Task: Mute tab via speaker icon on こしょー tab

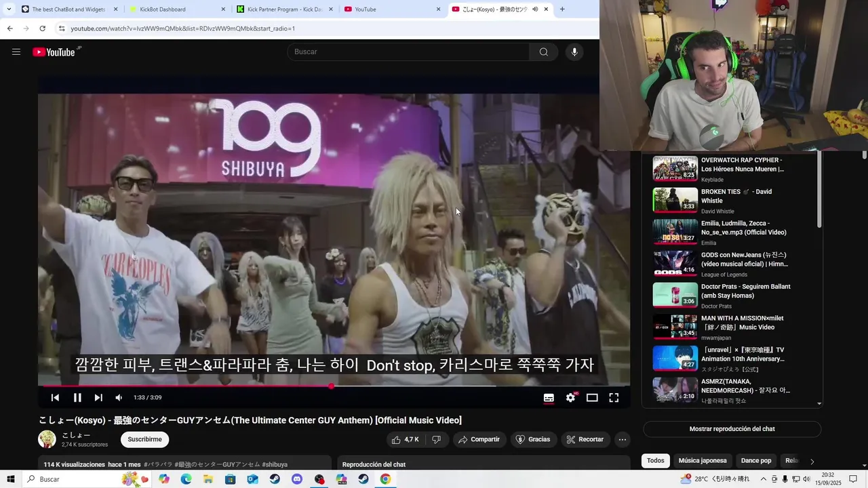Action: [535, 9]
